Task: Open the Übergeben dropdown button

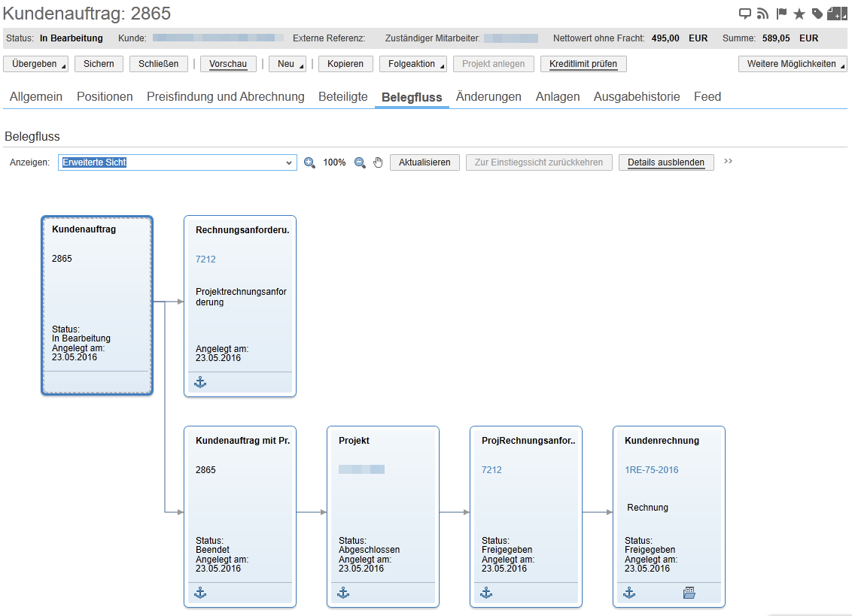Action: [36, 64]
